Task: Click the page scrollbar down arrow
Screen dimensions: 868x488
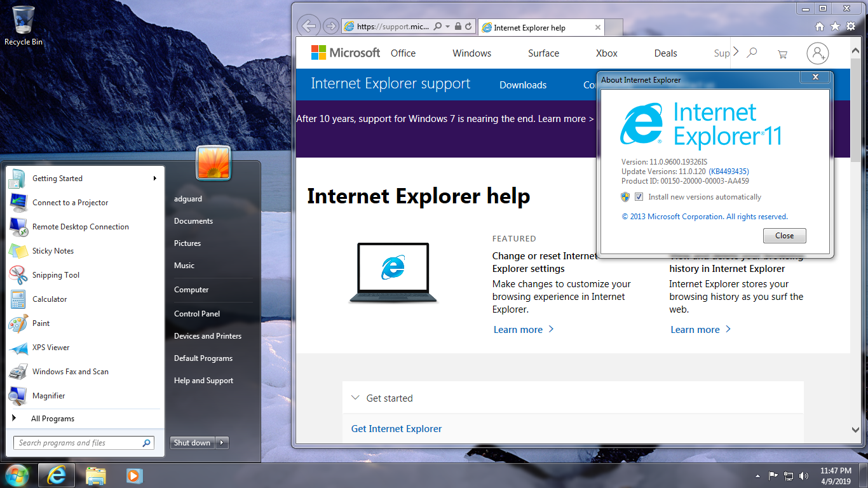Action: pyautogui.click(x=855, y=430)
